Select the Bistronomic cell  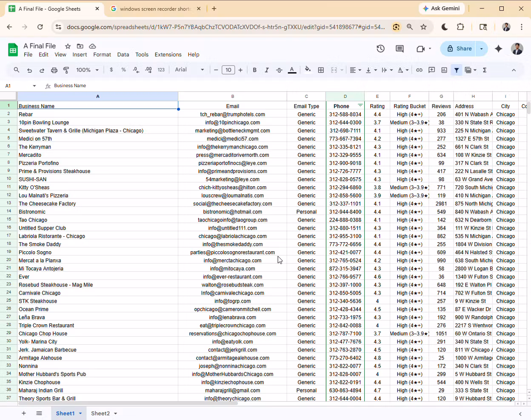coord(97,212)
